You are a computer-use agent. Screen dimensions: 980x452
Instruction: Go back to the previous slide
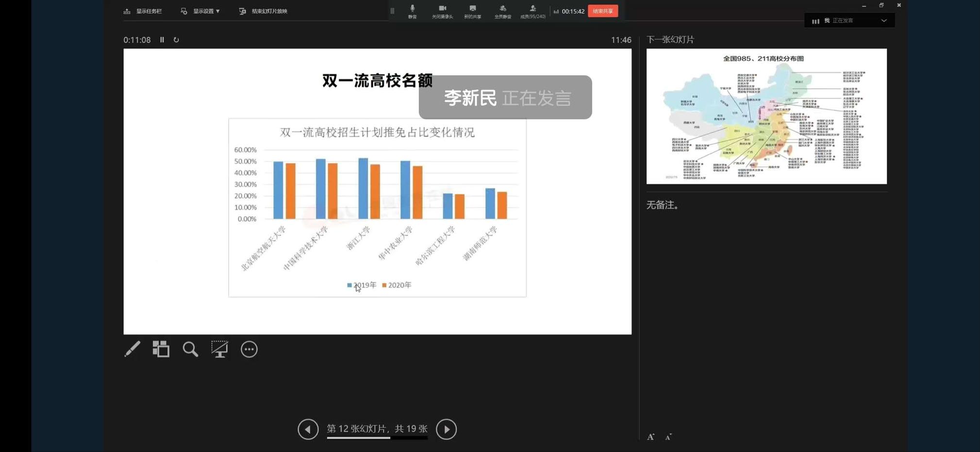(x=308, y=429)
